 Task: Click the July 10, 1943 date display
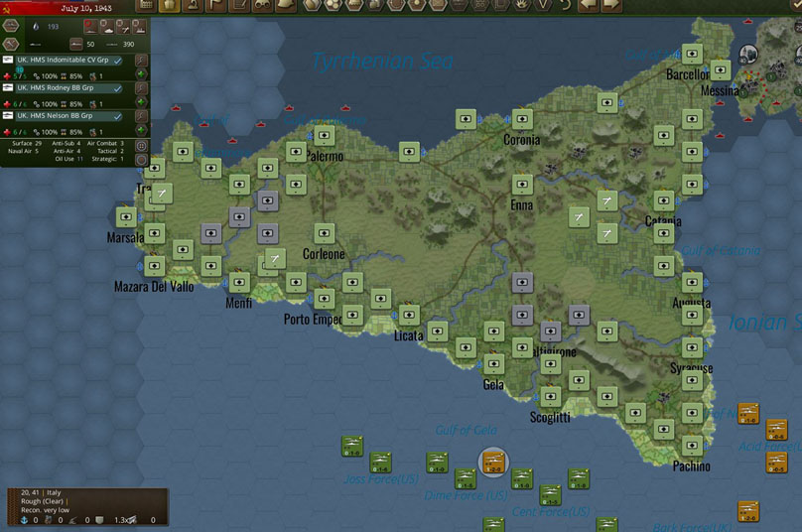click(86, 8)
